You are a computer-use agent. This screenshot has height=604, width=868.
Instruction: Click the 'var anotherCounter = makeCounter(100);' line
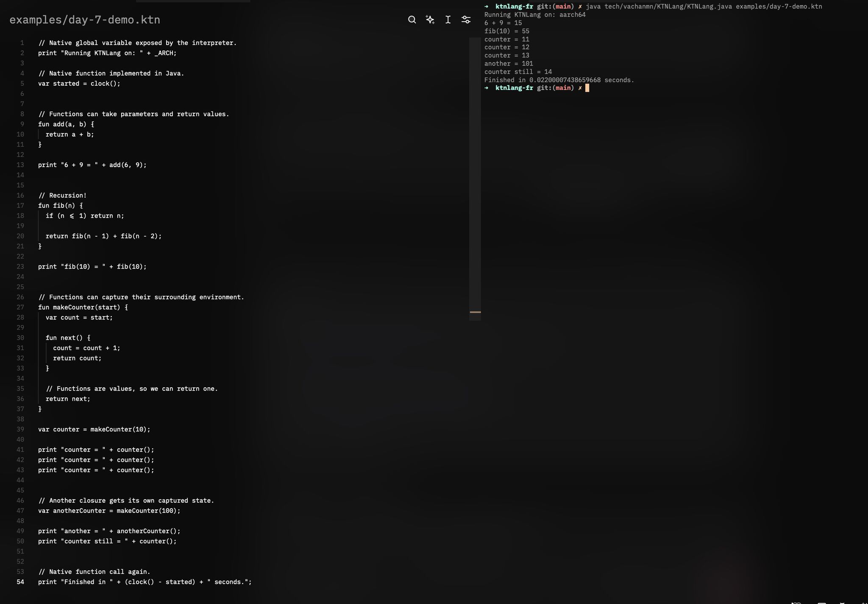[x=109, y=511]
